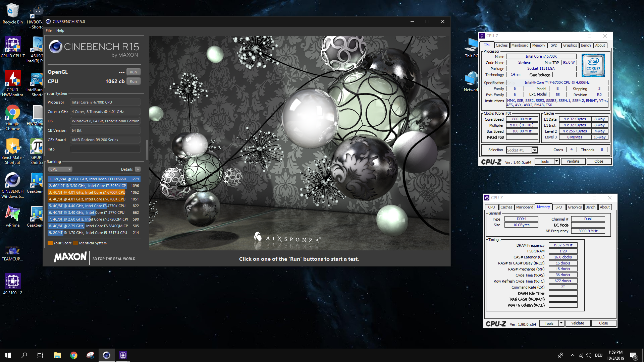Image resolution: width=644 pixels, height=362 pixels.
Task: Open the Recycle Bin desktop icon
Action: (x=12, y=14)
